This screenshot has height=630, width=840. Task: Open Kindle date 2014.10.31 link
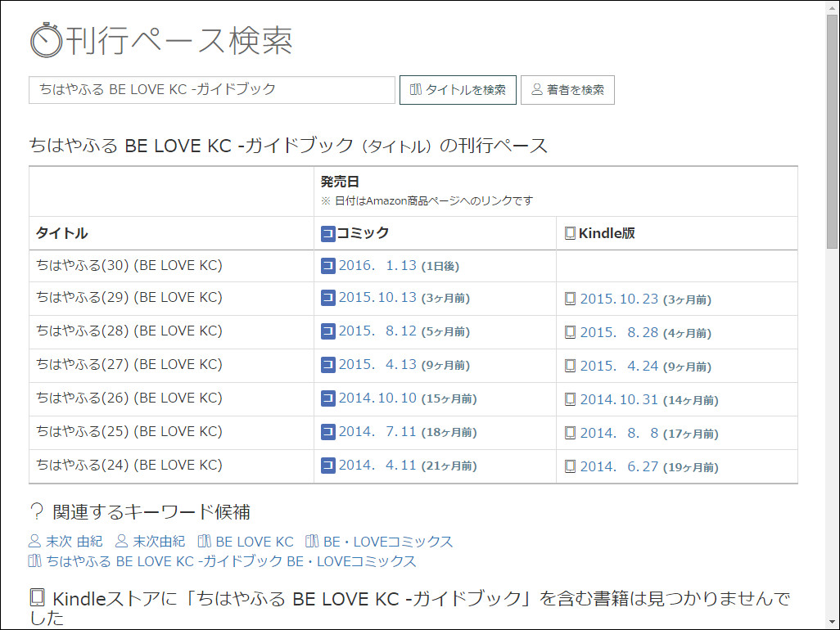click(x=619, y=400)
